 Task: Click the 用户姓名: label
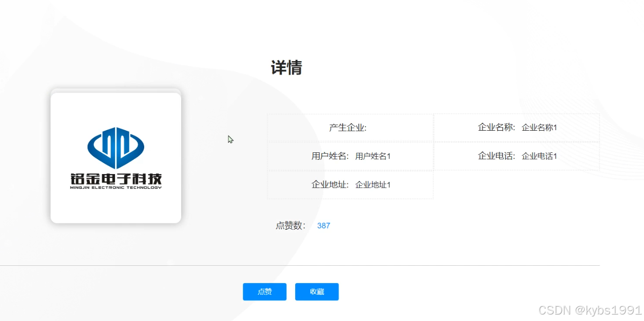(330, 156)
